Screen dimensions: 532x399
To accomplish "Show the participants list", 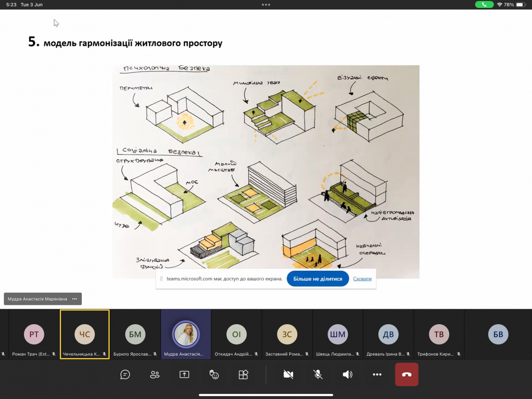I will pos(155,375).
